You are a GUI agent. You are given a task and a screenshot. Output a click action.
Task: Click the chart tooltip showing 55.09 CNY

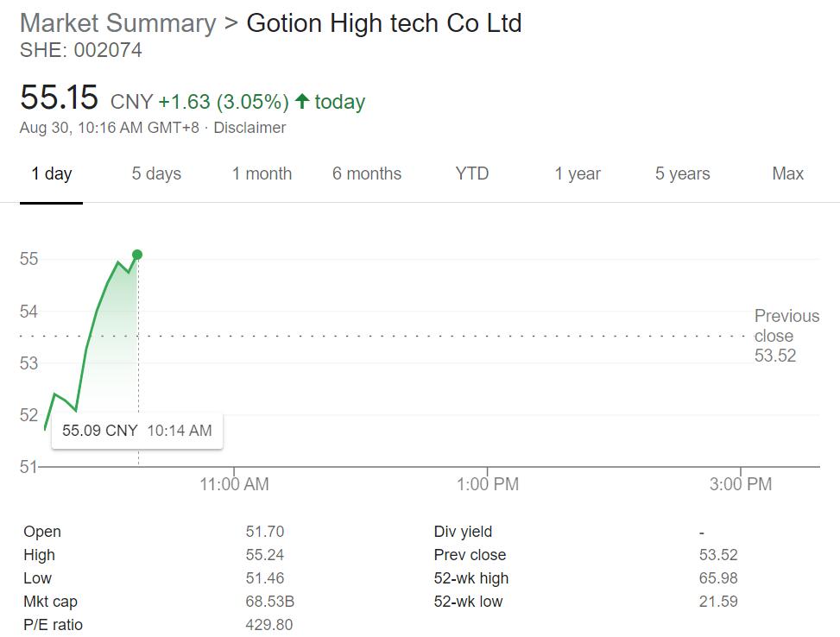tap(136, 429)
